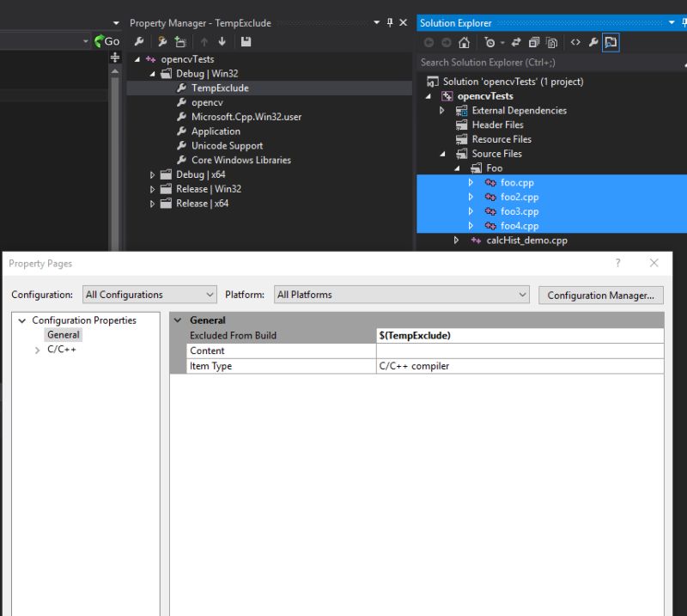Move property sheet up with arrow icon
Screen dimensions: 687x616
(204, 40)
